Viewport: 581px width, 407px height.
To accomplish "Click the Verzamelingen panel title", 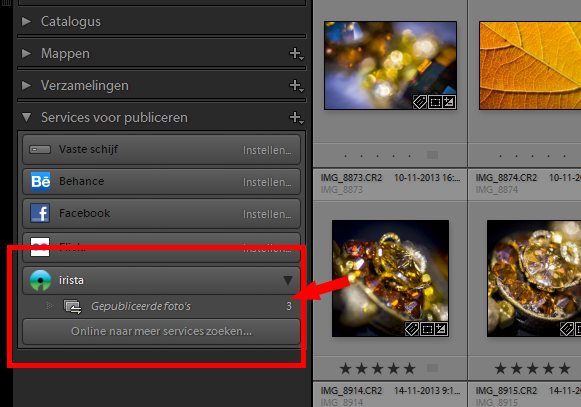I will click(x=85, y=86).
